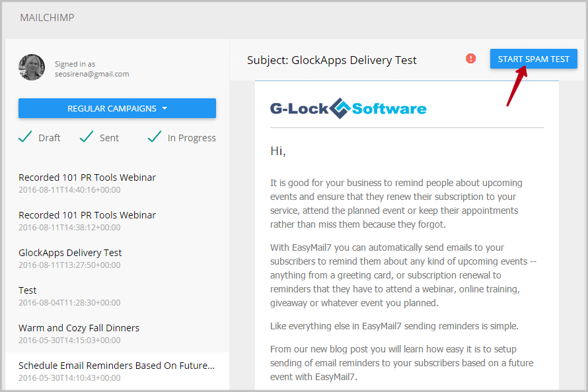This screenshot has width=588, height=392.
Task: Toggle the Sent filter checkmark
Action: coord(87,137)
